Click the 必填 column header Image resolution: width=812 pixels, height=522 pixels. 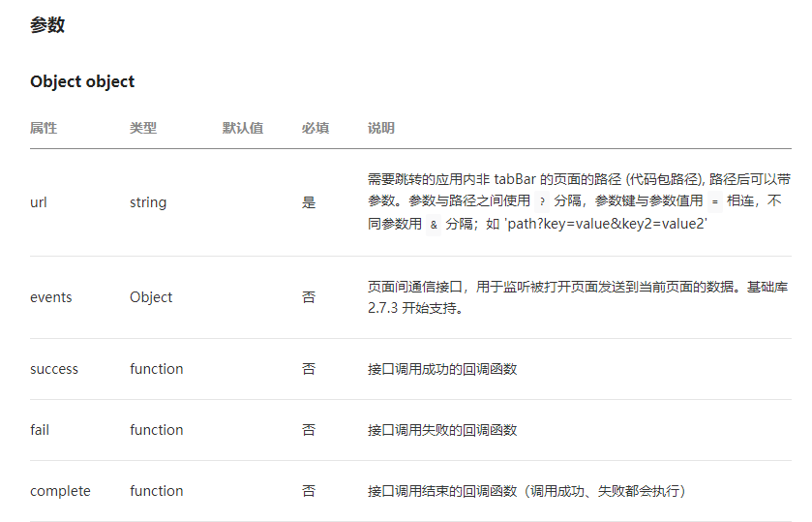pyautogui.click(x=316, y=128)
